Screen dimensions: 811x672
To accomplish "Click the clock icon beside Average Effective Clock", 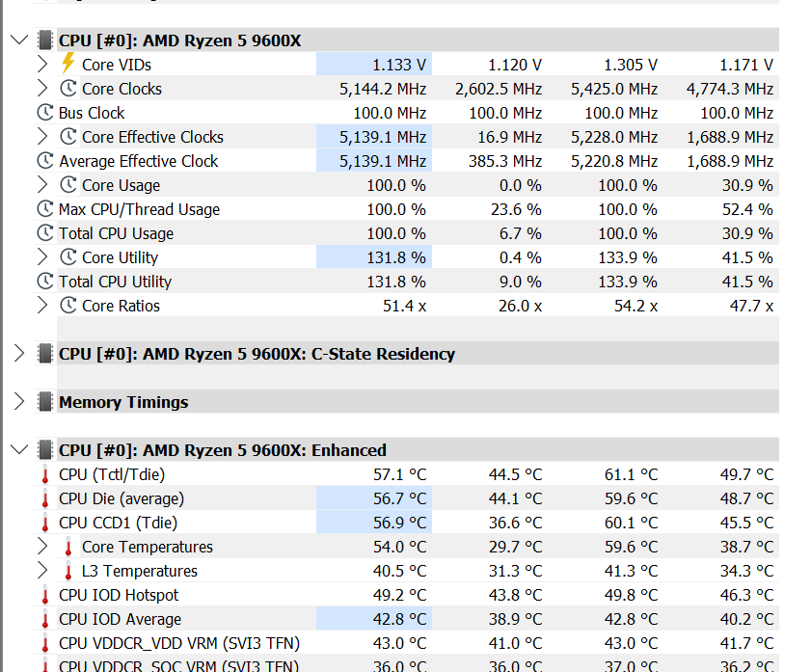I will click(x=44, y=161).
